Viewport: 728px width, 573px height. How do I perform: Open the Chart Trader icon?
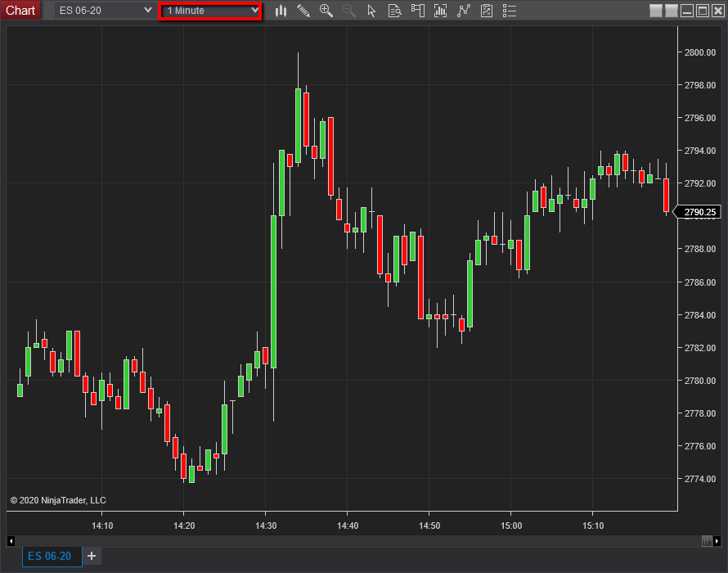[x=417, y=11]
